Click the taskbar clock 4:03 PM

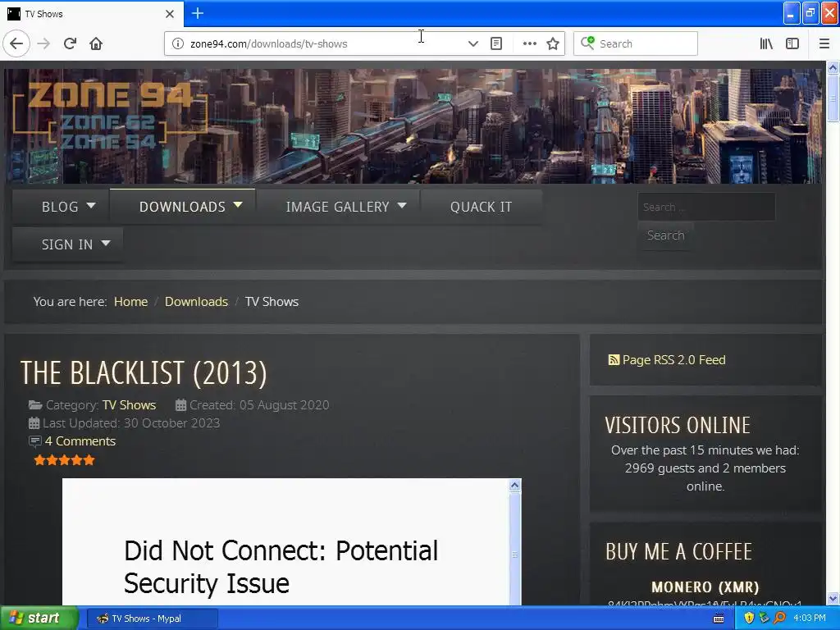pyautogui.click(x=810, y=618)
